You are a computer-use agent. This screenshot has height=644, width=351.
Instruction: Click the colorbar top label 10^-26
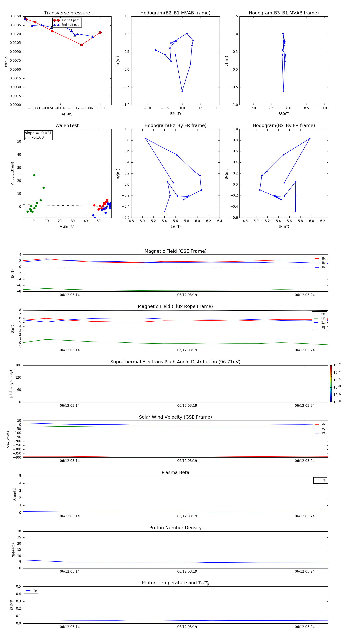coord(337,365)
